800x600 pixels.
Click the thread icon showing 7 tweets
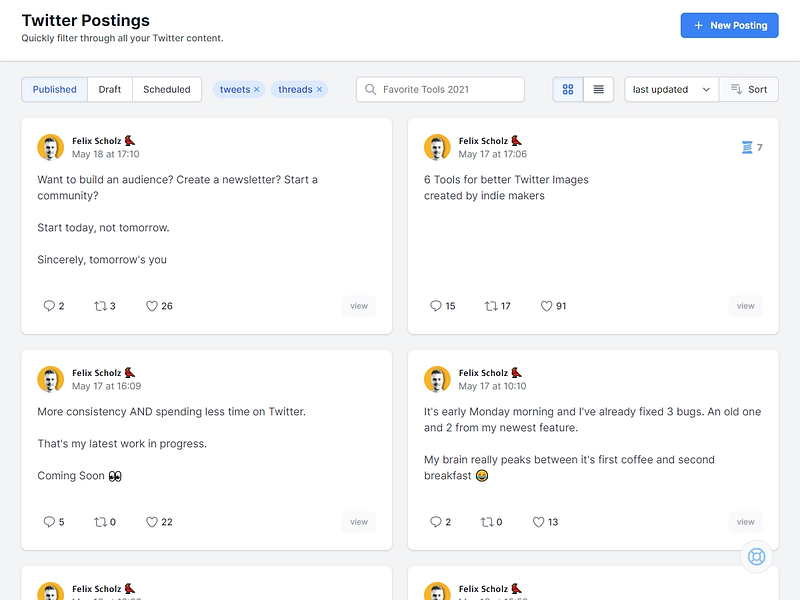pos(747,147)
